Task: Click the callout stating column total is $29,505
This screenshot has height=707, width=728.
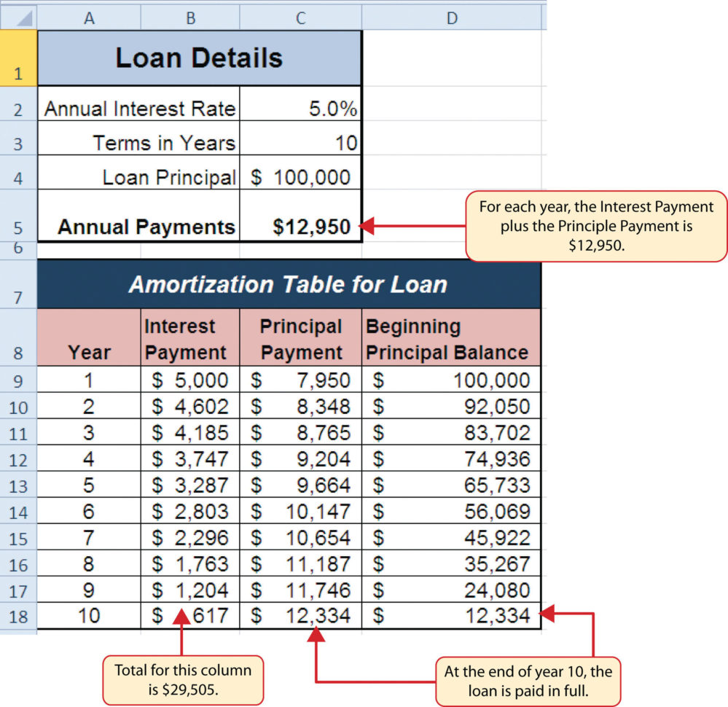Action: point(183,678)
